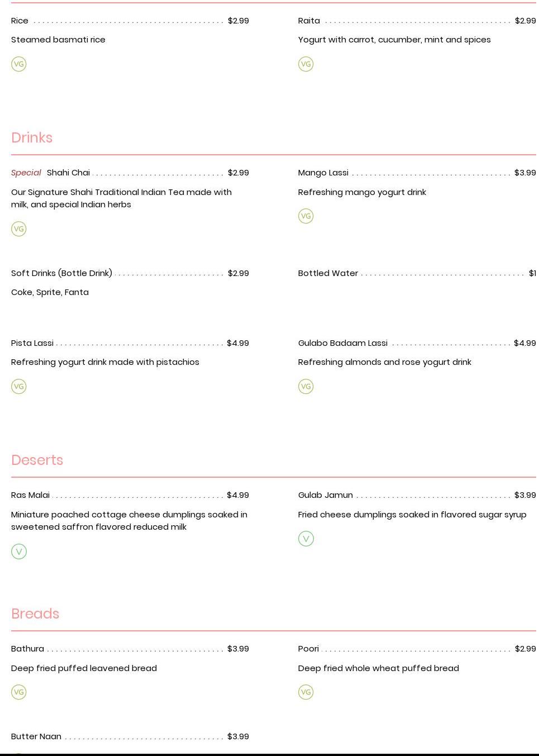Screen dimensions: 539x756
Task: Click the V badge under Ras Malai
Action: 19,551
